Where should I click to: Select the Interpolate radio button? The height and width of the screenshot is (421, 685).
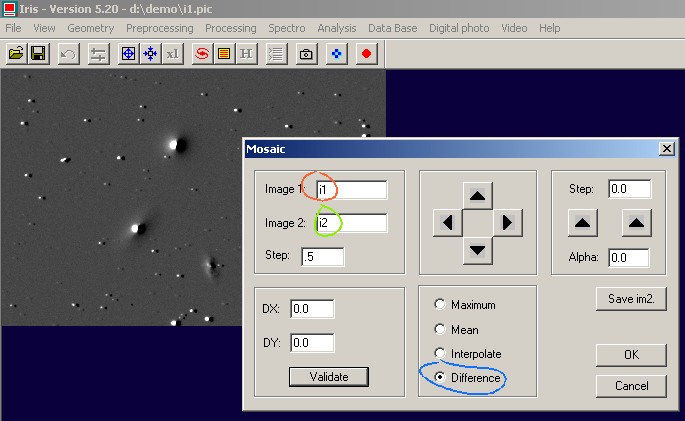click(440, 353)
